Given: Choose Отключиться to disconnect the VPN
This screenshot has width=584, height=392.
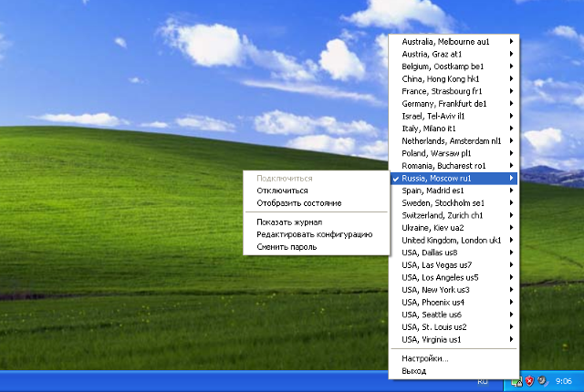Looking at the screenshot, I should [x=317, y=191].
